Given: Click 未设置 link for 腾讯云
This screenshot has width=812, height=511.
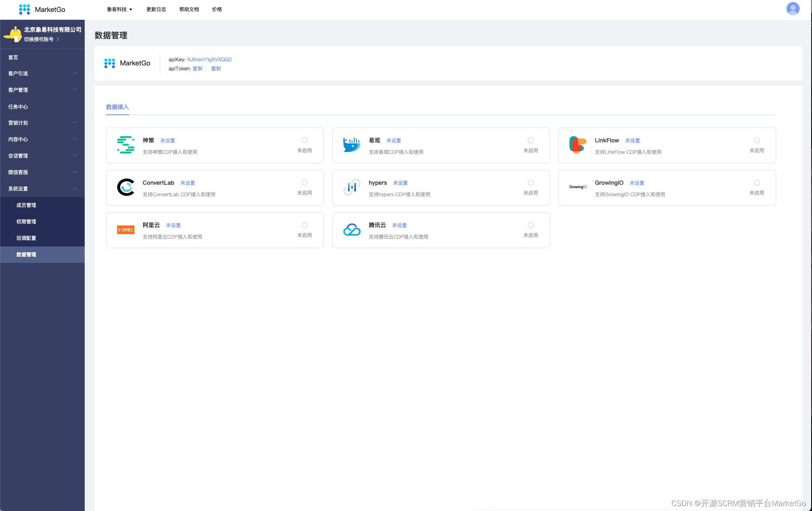Looking at the screenshot, I should tap(399, 225).
